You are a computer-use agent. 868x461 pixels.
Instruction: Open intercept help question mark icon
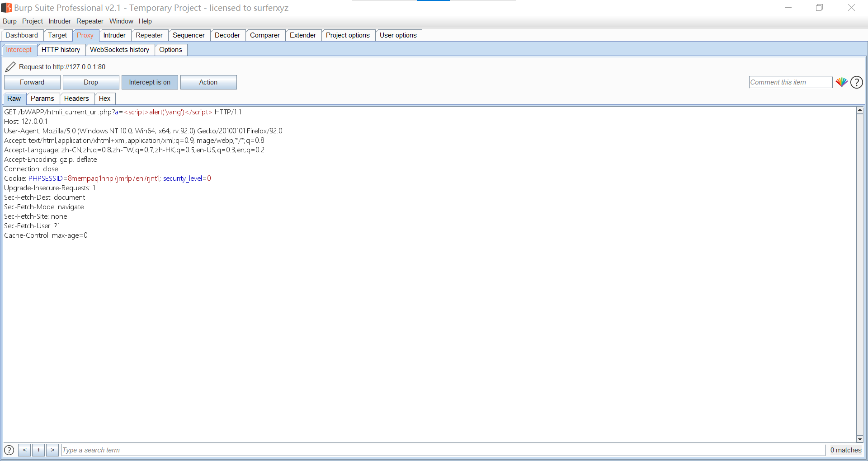coord(857,82)
